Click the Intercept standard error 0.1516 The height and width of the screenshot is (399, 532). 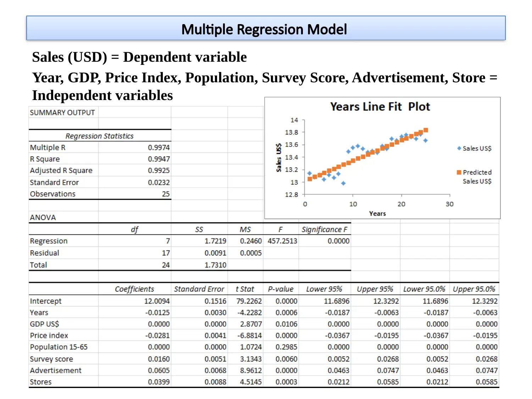[x=215, y=301]
